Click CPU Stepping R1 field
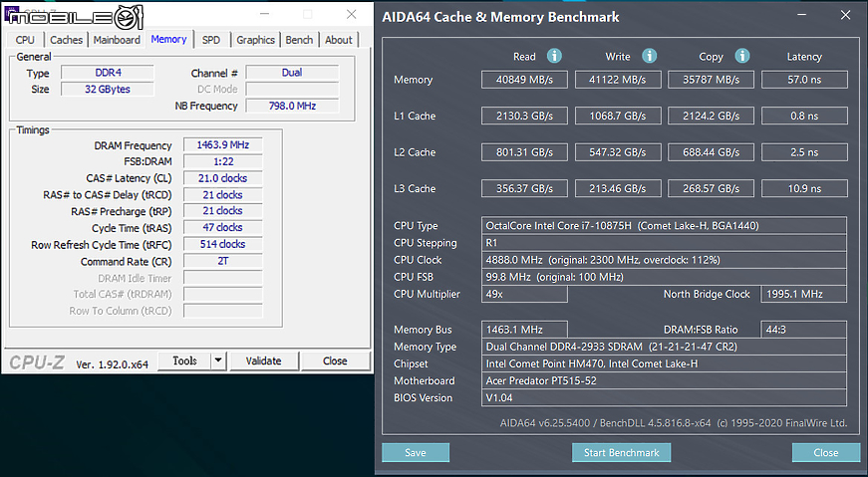 coord(664,242)
